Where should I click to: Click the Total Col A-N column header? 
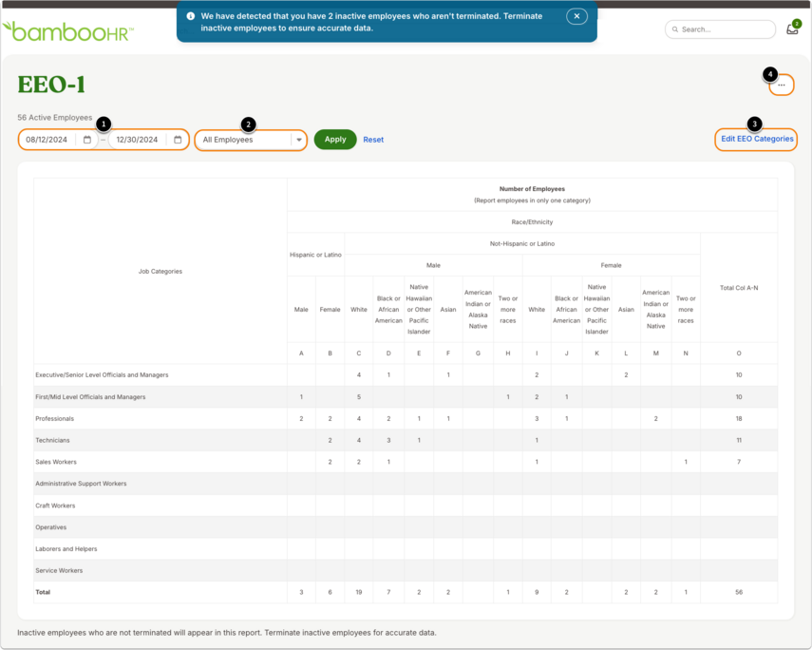coord(739,288)
